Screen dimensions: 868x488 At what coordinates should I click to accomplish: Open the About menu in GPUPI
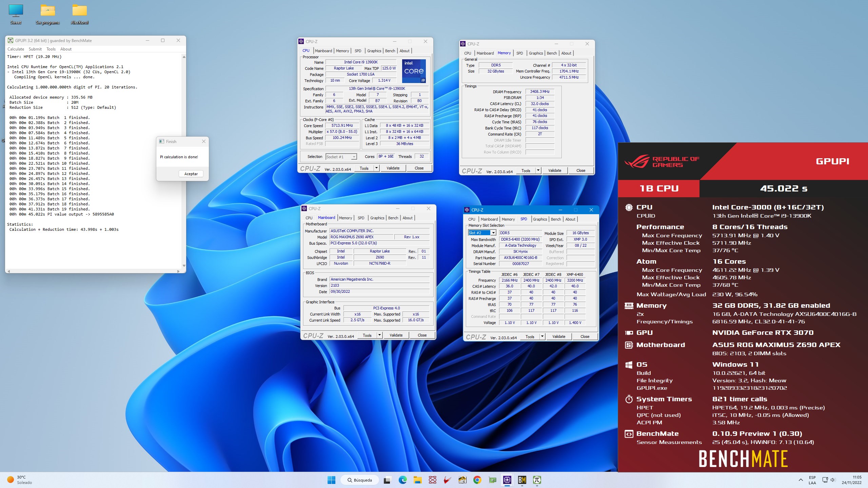tap(66, 49)
